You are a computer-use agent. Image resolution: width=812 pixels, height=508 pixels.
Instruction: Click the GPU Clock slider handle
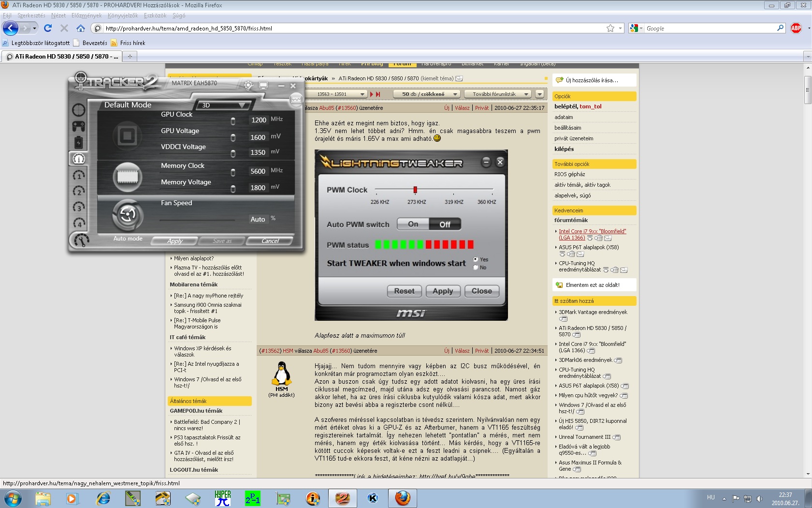[x=233, y=121]
